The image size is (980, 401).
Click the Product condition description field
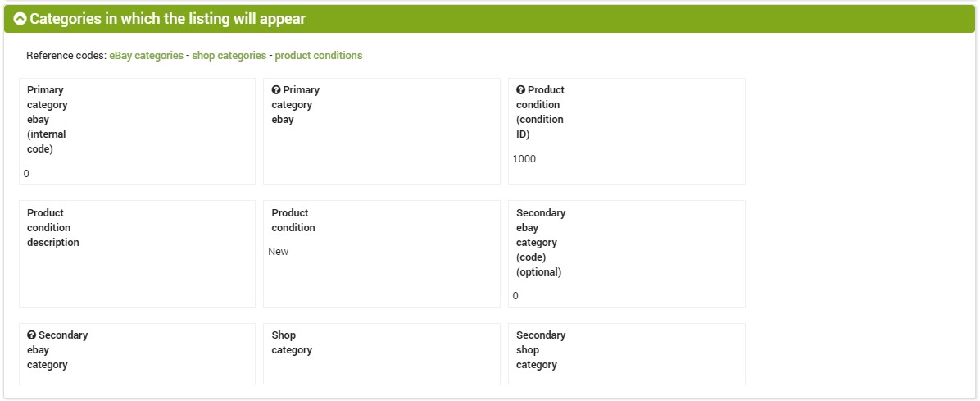[x=137, y=253]
